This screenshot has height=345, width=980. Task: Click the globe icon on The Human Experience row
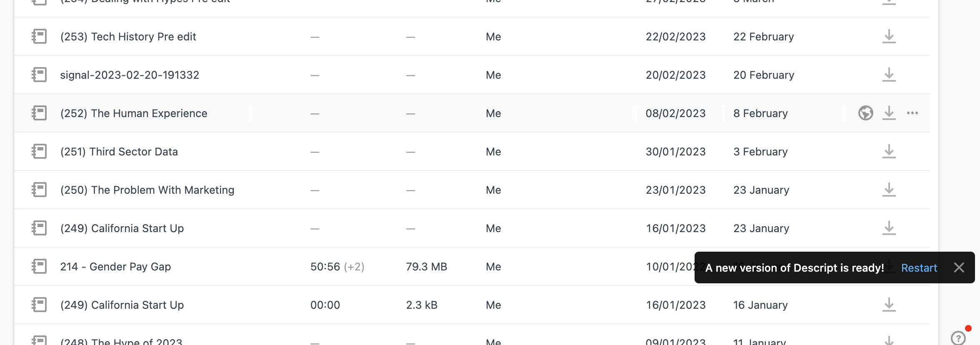865,113
